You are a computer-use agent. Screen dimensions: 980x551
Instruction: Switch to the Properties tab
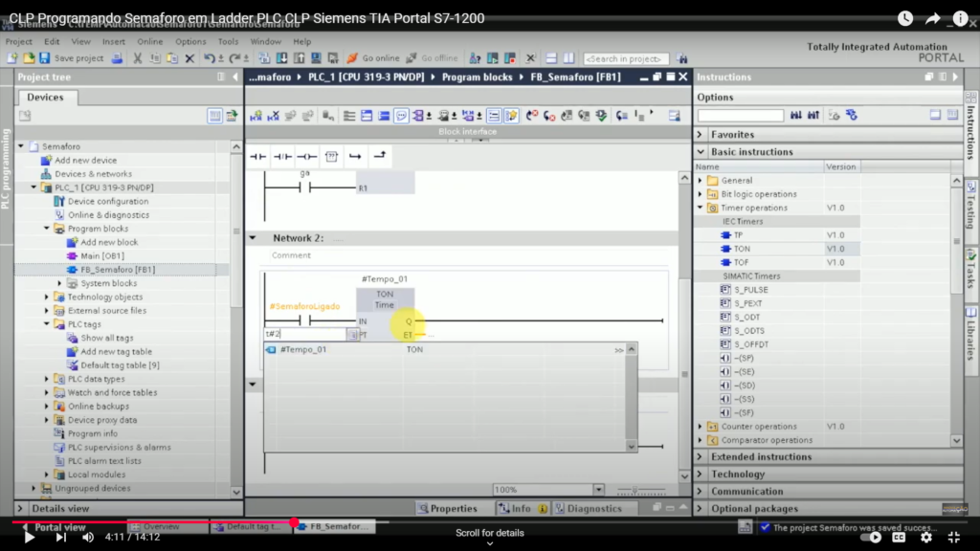pos(448,509)
